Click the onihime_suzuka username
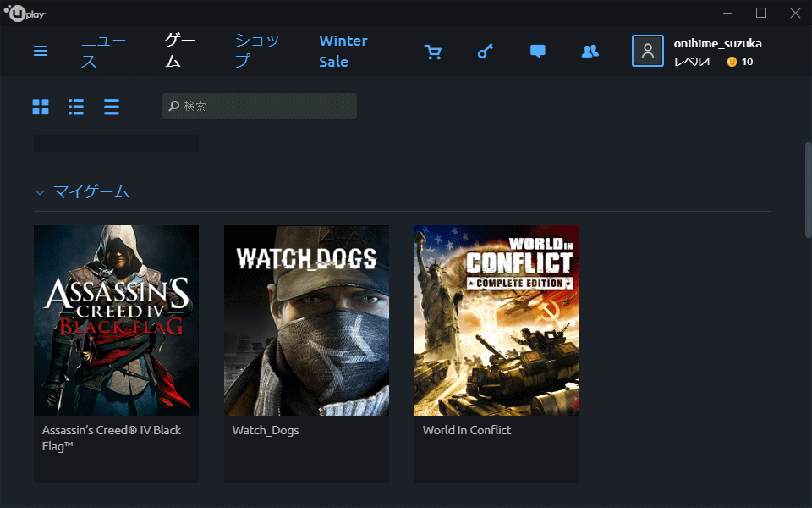 tap(718, 43)
